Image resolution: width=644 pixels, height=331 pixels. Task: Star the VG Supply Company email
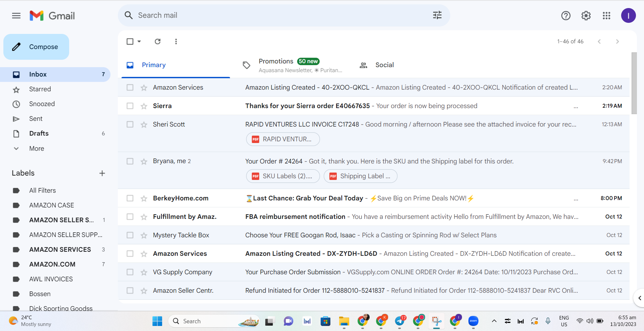point(144,272)
